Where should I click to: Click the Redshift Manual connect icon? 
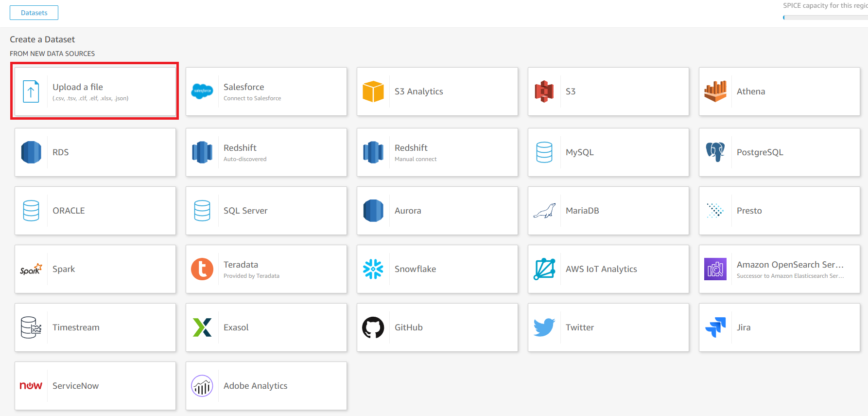pos(373,152)
